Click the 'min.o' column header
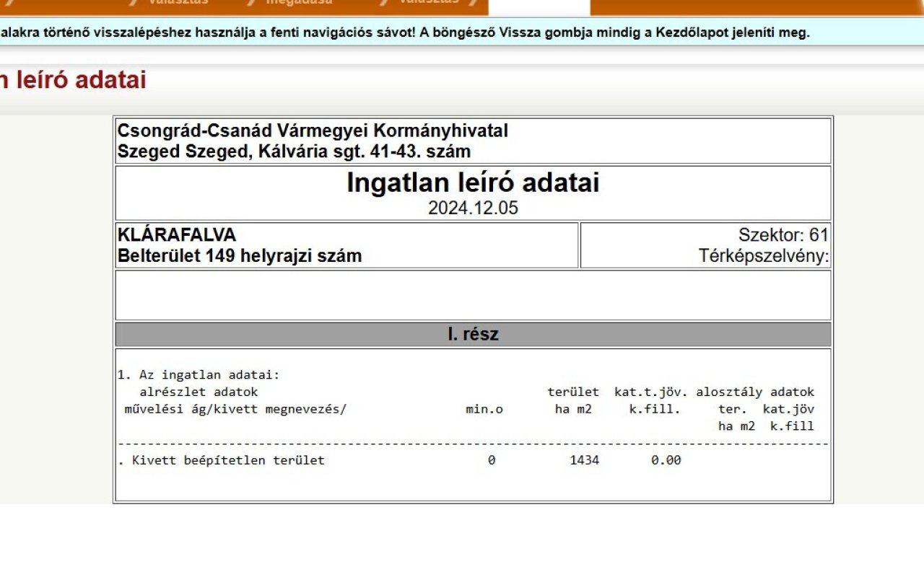Viewport: 924px width, 585px height. click(x=484, y=409)
